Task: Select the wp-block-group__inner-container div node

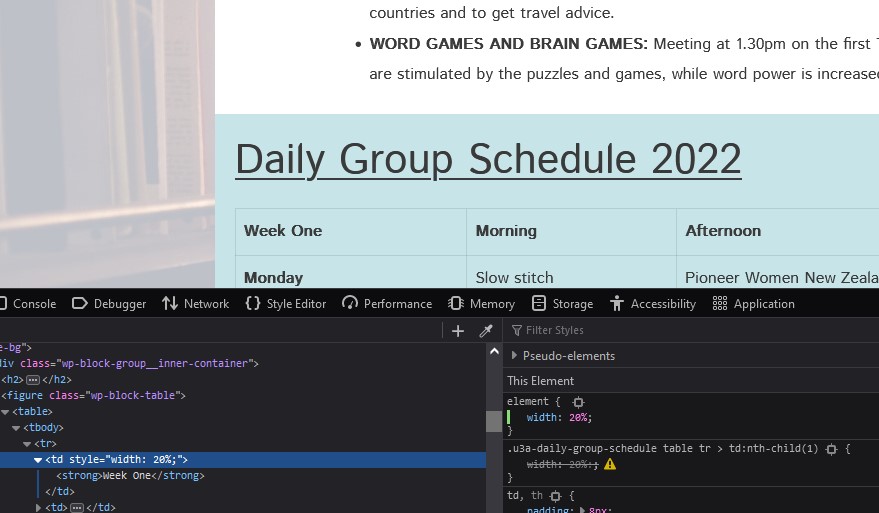Action: [x=129, y=363]
